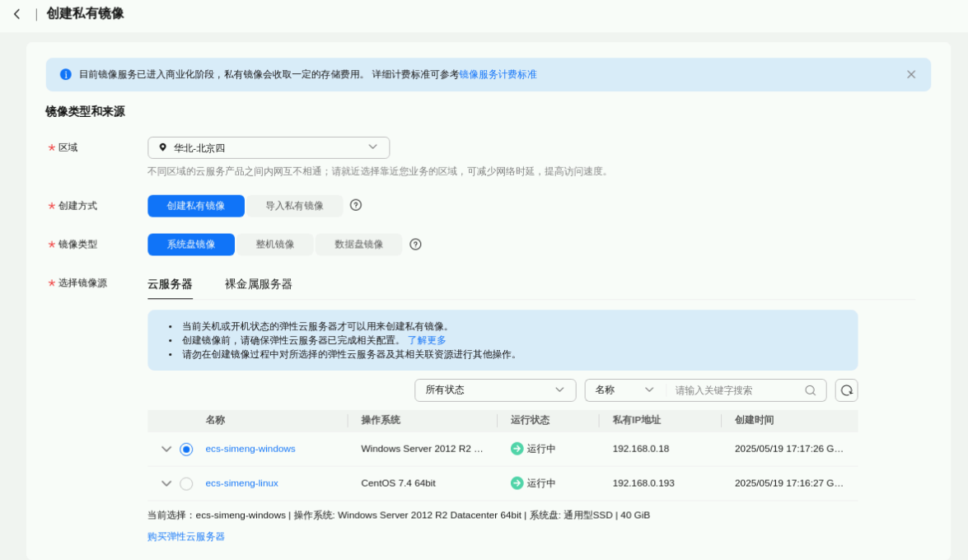Click the keyword search input field
Screen dimensions: 968x560
[x=736, y=390]
